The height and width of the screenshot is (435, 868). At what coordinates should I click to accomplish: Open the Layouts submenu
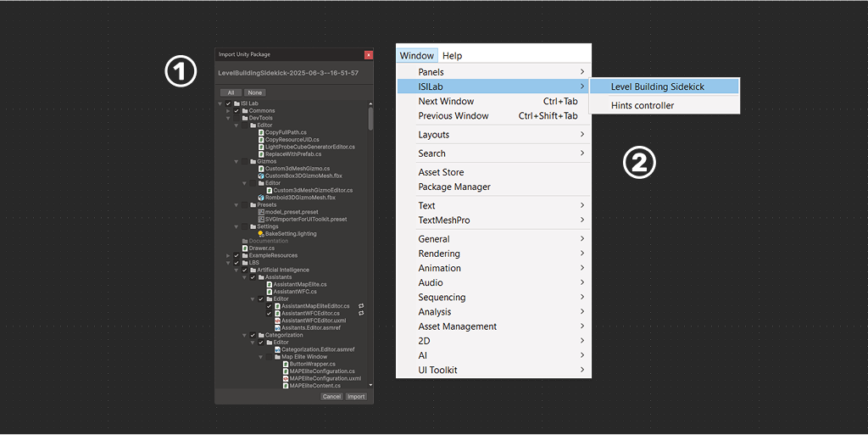click(x=494, y=135)
